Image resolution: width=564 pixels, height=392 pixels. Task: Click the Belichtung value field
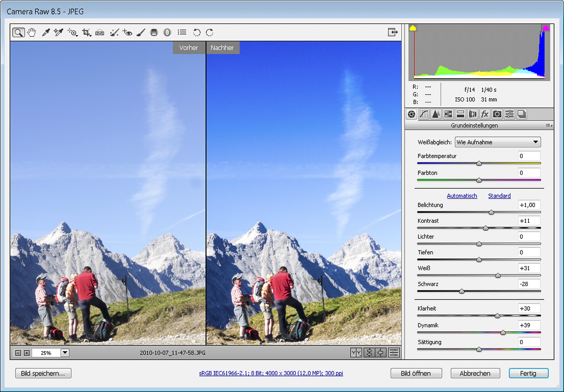[529, 205]
